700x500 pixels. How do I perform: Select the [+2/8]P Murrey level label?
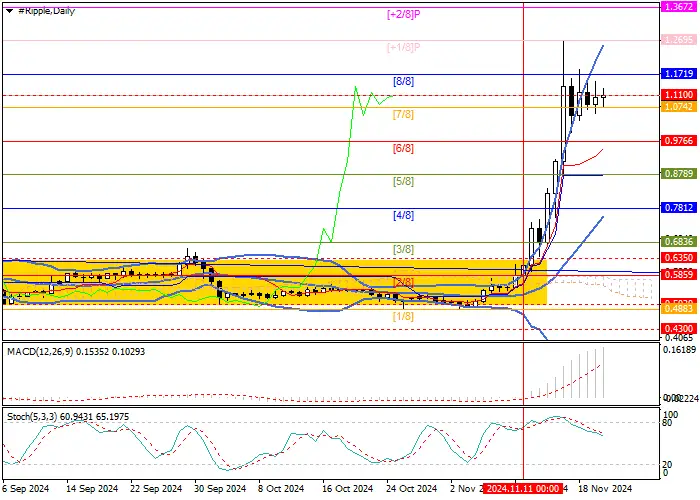(404, 14)
